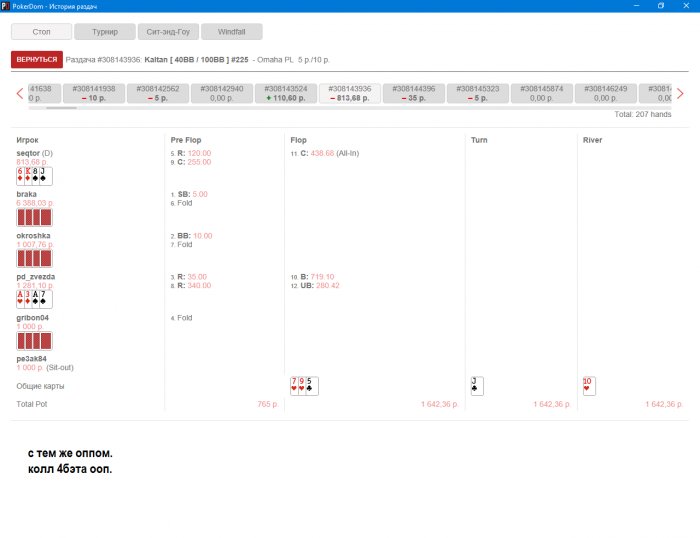The height and width of the screenshot is (538, 700).
Task: Open hand #308144396 losing 35 р.
Action: tap(414, 93)
